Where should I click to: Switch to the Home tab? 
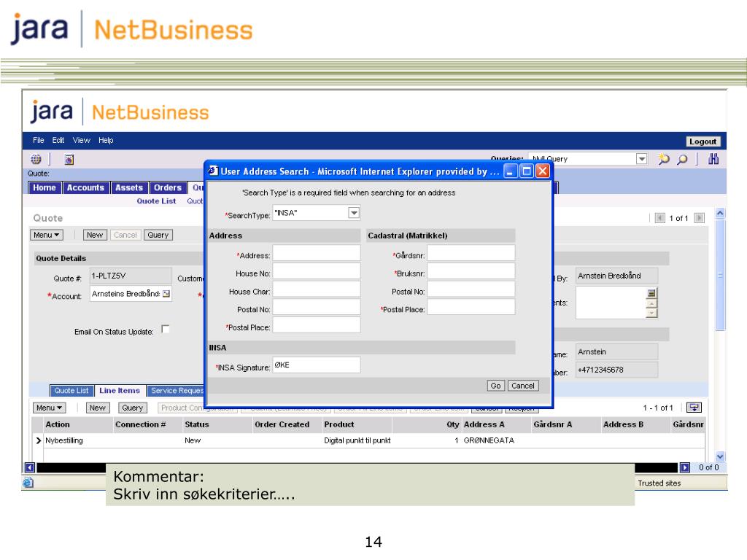tap(44, 187)
